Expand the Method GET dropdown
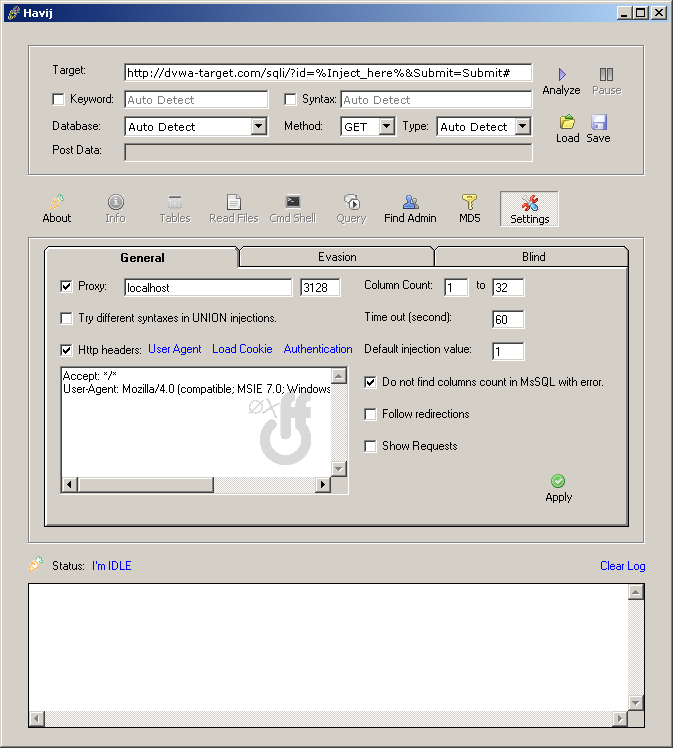673x748 pixels. [x=386, y=126]
